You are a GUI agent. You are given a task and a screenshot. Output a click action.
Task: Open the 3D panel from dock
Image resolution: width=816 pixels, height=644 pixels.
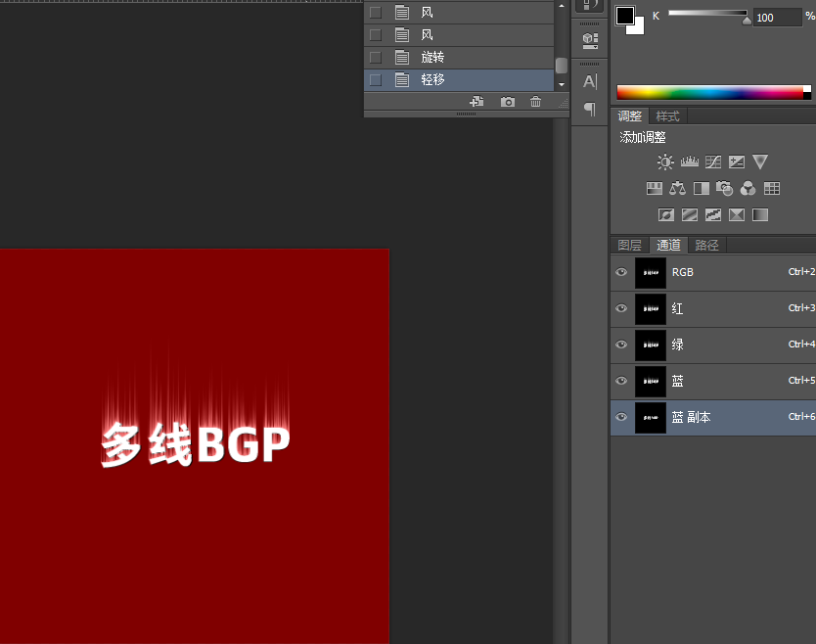click(x=590, y=40)
